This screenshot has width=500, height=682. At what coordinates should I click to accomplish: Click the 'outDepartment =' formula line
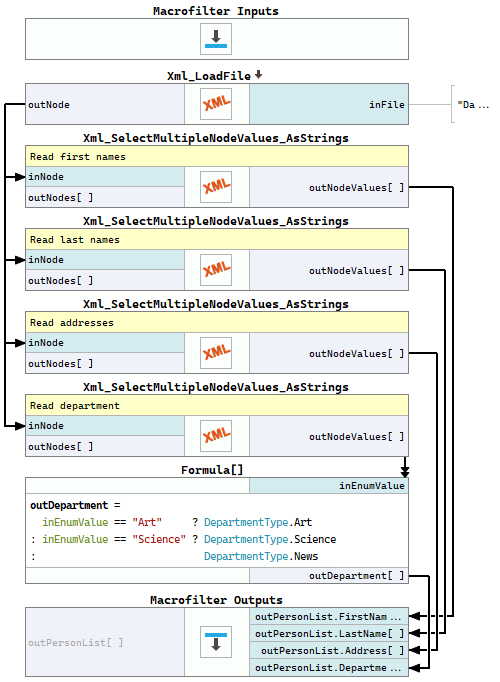coord(75,505)
